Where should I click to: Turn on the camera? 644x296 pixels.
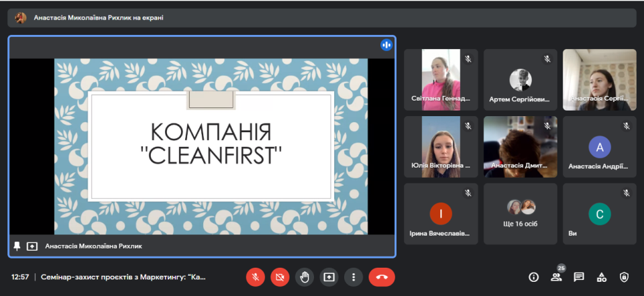click(280, 277)
